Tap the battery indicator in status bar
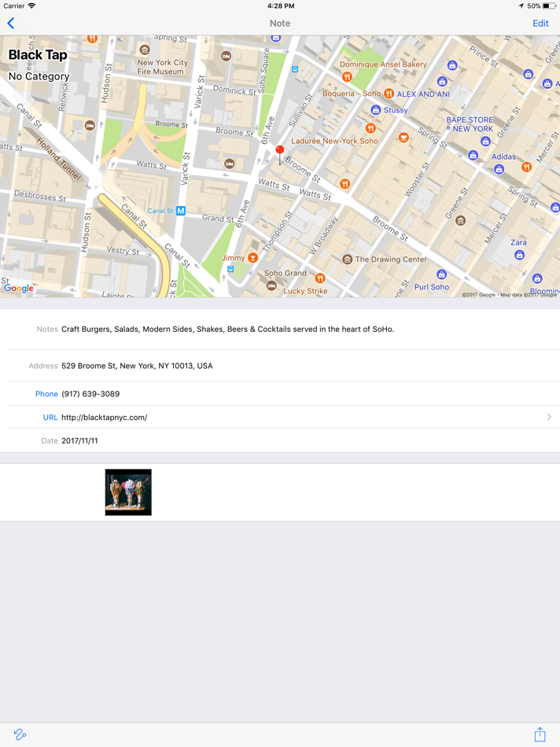The image size is (560, 747). coord(549,6)
